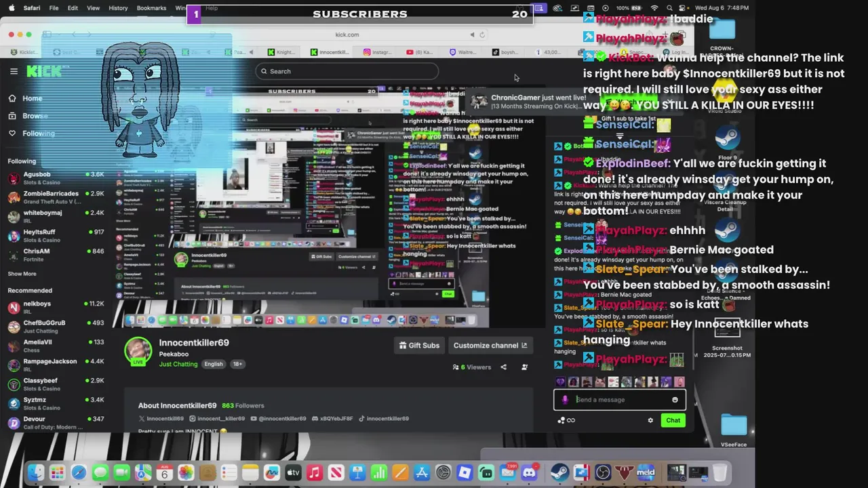
Task: Open Agusbob followed channel
Action: pos(56,178)
